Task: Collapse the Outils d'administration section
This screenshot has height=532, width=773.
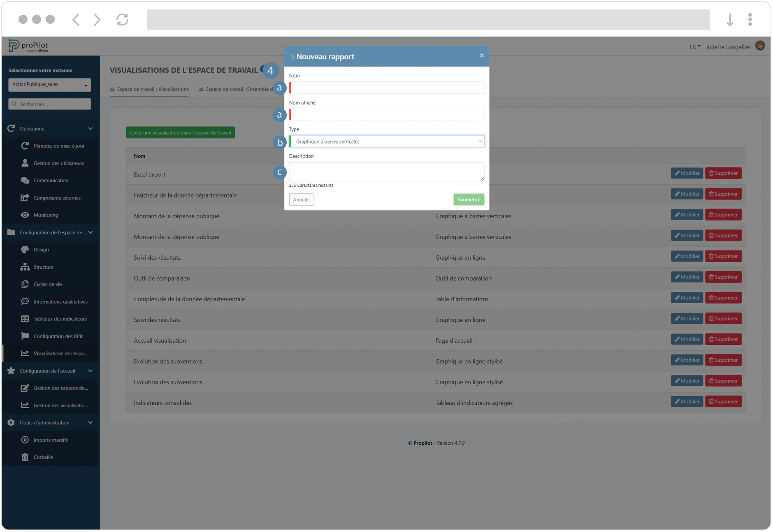Action: pyautogui.click(x=90, y=422)
